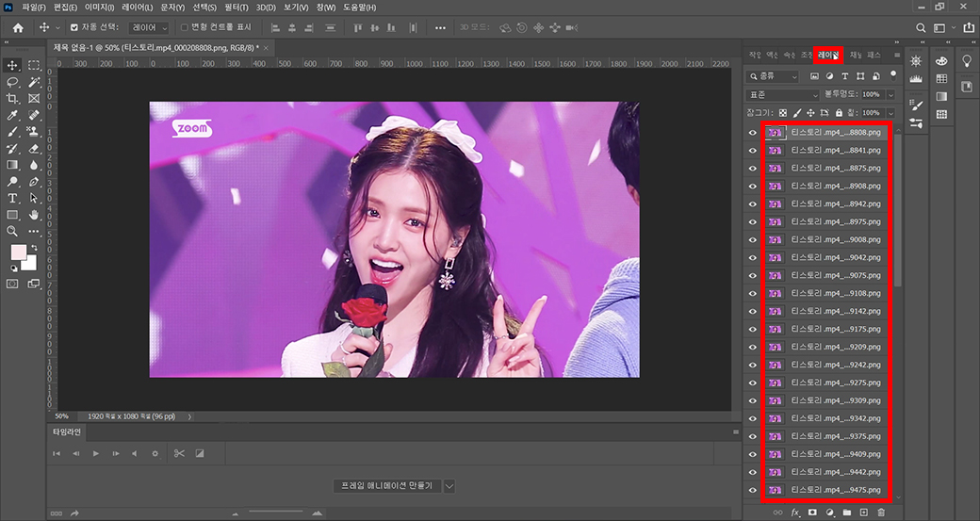Click the more options ellipsis in options bar

tap(441, 28)
